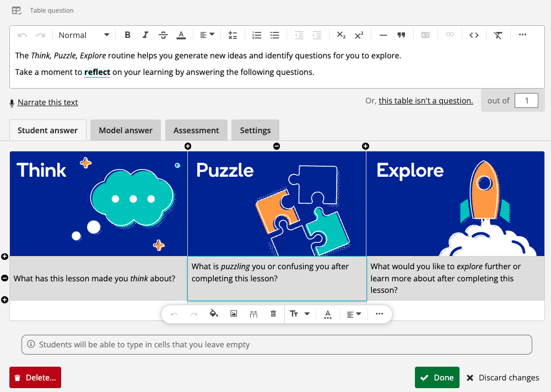Clear formatting with the crossed T icon
This screenshot has width=551, height=392.
tap(498, 35)
